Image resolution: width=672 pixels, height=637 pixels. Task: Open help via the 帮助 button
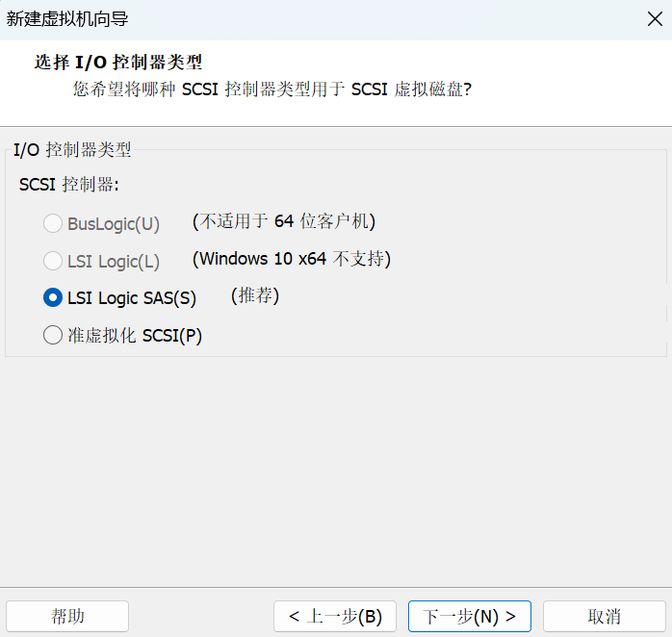coord(67,616)
